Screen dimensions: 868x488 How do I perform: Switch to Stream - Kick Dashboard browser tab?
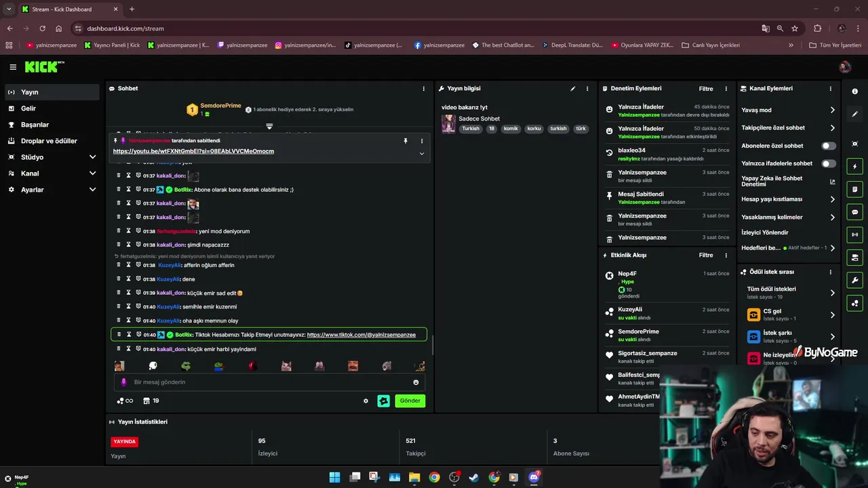(69, 9)
